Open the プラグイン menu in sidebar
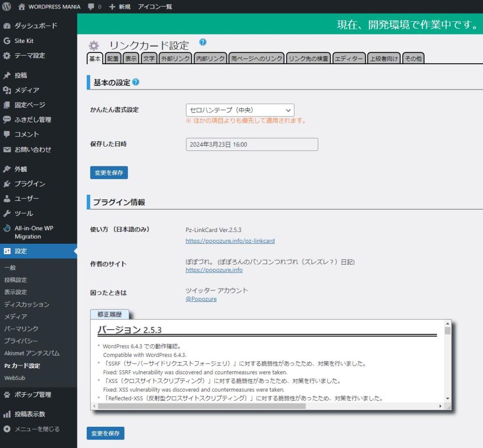The image size is (483, 448). pos(30,183)
